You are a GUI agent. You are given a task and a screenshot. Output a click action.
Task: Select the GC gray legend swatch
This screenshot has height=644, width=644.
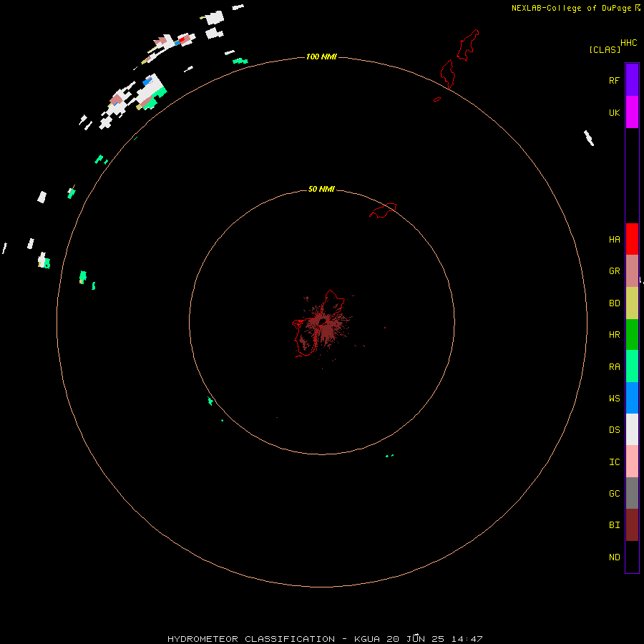pos(632,493)
